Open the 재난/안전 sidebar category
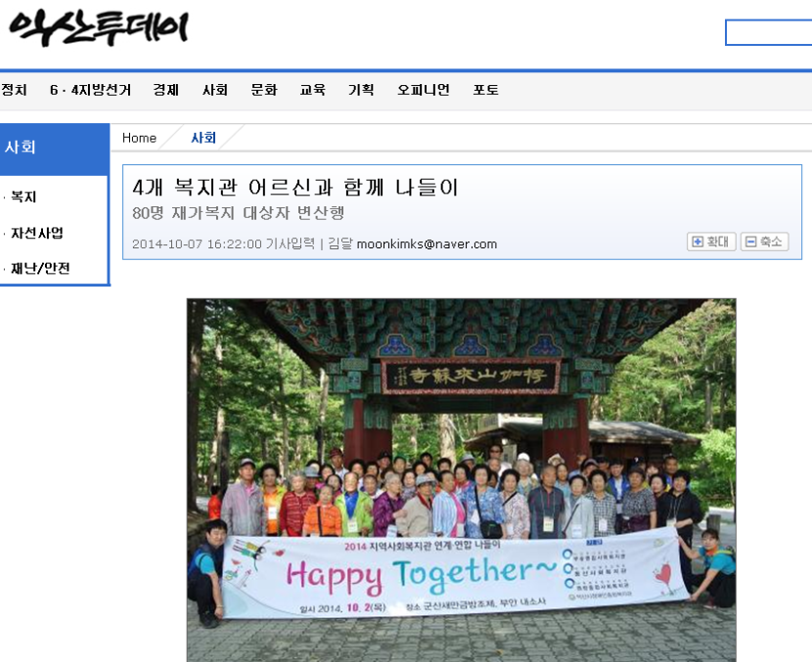 point(40,269)
